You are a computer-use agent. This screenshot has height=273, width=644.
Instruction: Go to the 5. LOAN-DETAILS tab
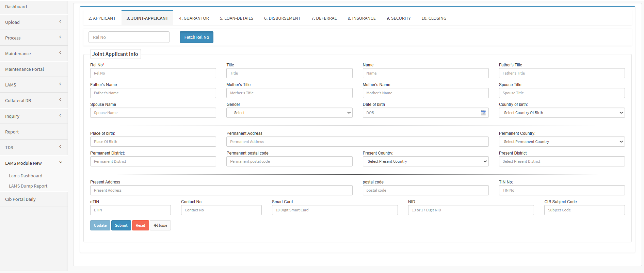point(236,18)
